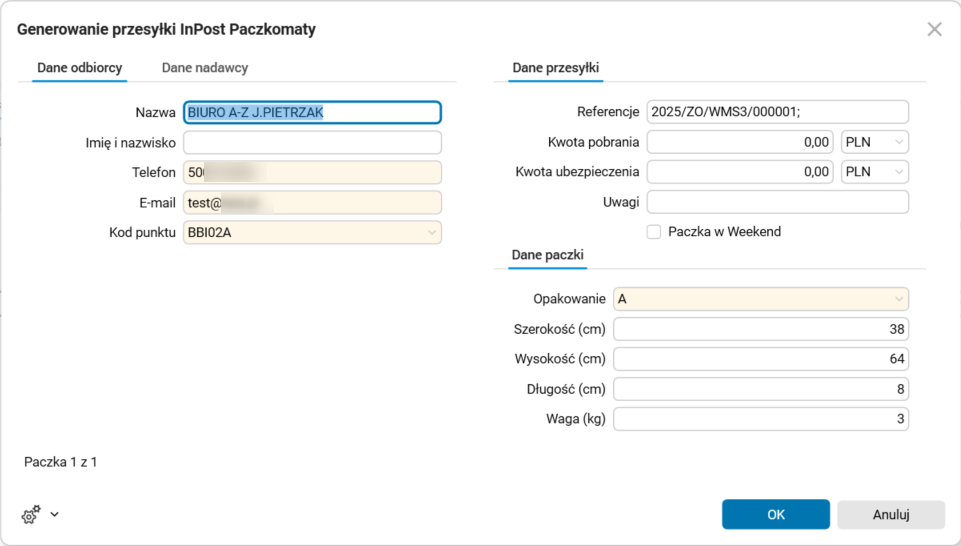The height and width of the screenshot is (546, 961).
Task: Expand the arrow next to settings gear
Action: [x=55, y=515]
